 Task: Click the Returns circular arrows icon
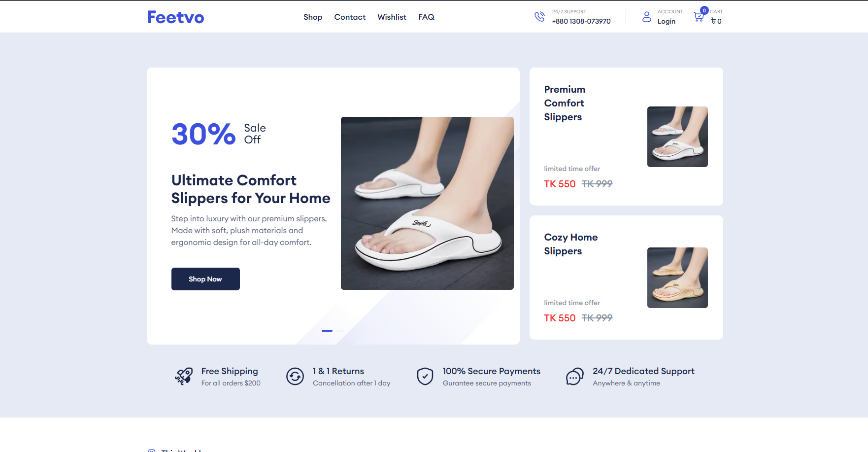point(295,377)
